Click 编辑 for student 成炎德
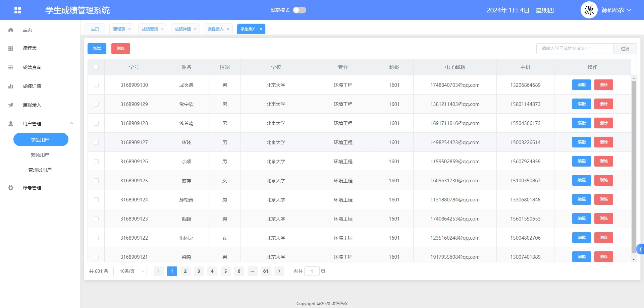 (x=582, y=85)
